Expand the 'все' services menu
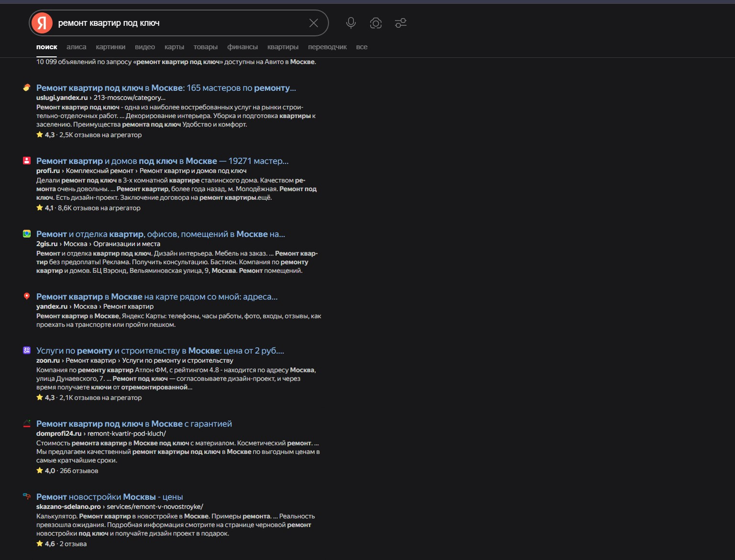The height and width of the screenshot is (560, 735). point(362,47)
